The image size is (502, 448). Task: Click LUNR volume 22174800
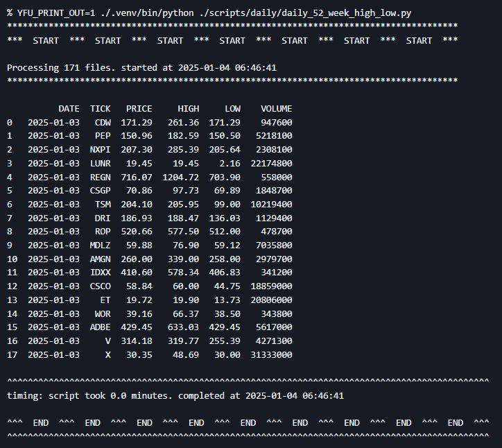[271, 163]
